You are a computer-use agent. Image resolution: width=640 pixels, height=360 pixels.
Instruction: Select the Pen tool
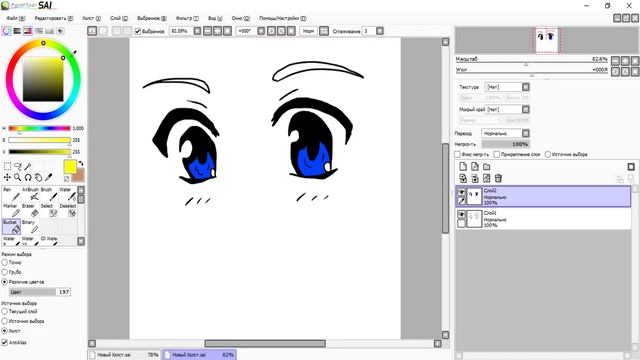point(11,194)
